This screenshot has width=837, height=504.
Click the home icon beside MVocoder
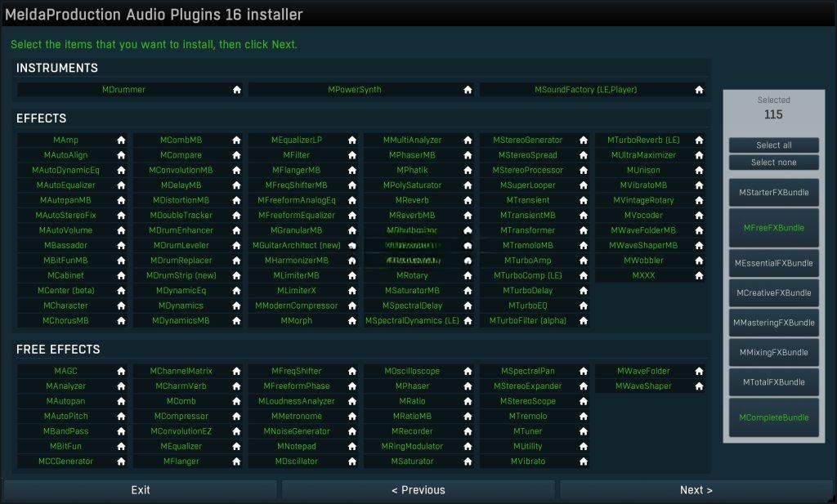pos(699,216)
